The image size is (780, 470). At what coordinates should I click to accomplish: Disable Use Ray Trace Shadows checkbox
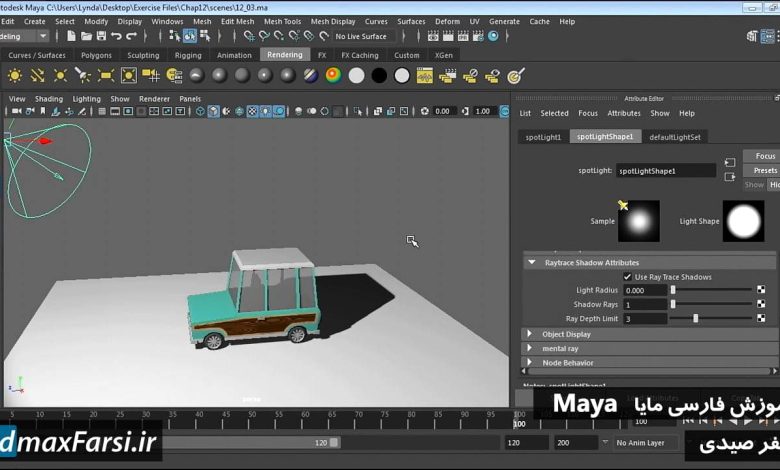[x=627, y=276]
